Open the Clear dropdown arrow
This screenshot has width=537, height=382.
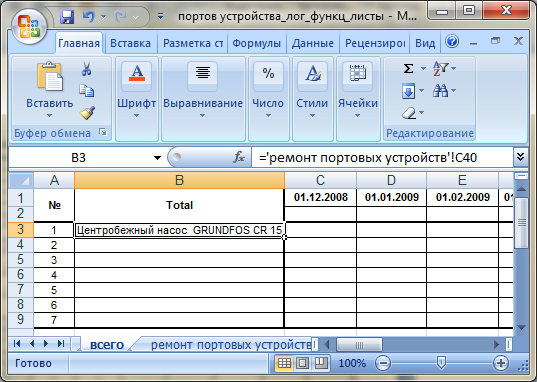click(x=422, y=113)
